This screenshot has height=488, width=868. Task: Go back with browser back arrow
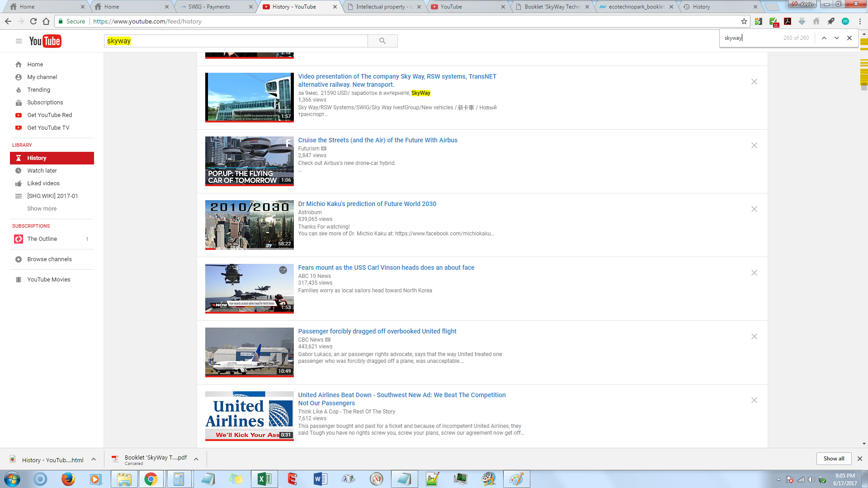tap(8, 21)
